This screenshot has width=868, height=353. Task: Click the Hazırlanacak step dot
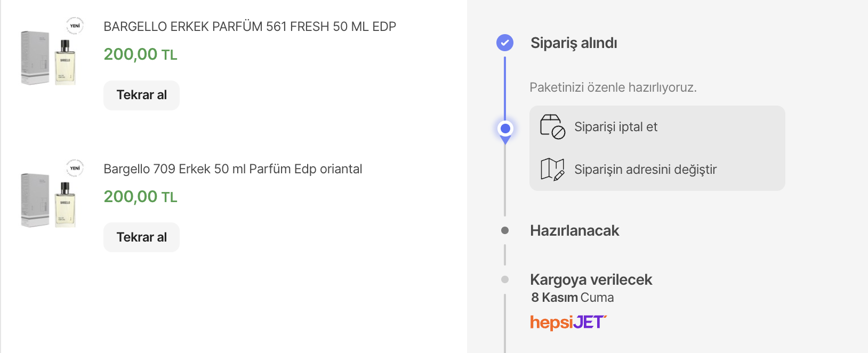click(x=505, y=230)
